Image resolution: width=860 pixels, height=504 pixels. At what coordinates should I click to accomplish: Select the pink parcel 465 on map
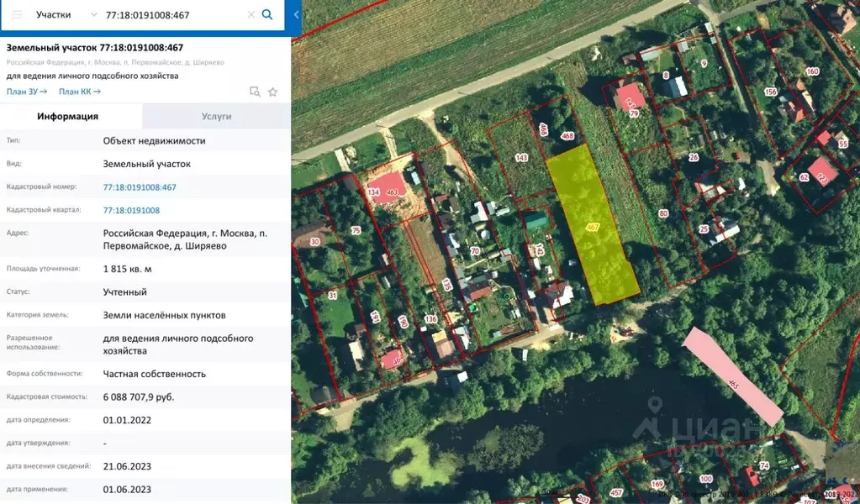pyautogui.click(x=731, y=375)
